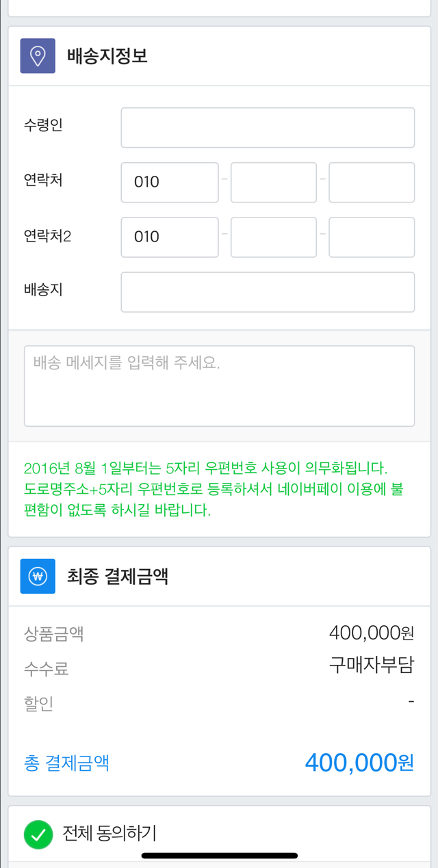Tap the 구매자부담 fee value
438x868 pixels.
click(x=371, y=665)
